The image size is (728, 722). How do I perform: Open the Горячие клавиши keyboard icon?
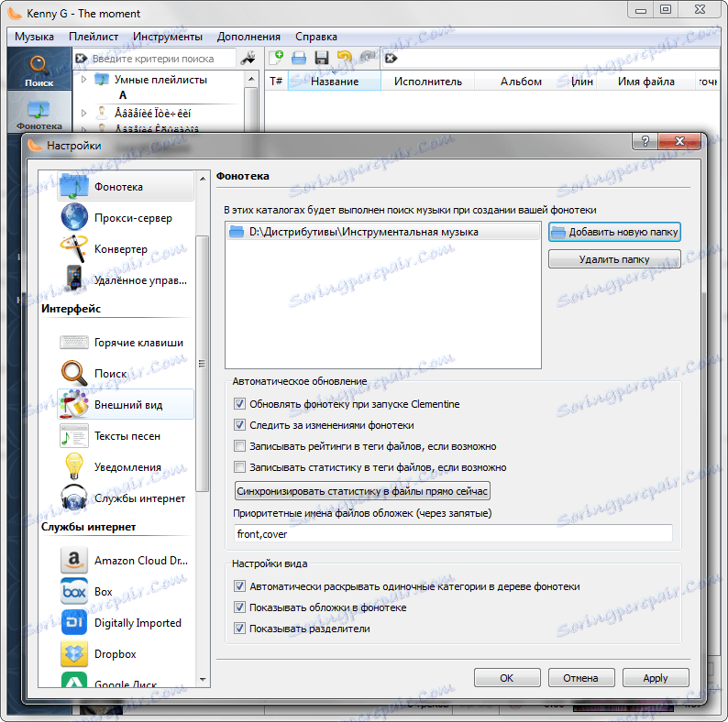pyautogui.click(x=74, y=343)
